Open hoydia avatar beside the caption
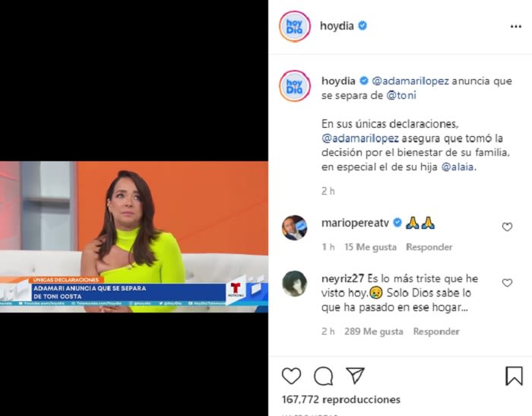This screenshot has height=416, width=532. 295,86
